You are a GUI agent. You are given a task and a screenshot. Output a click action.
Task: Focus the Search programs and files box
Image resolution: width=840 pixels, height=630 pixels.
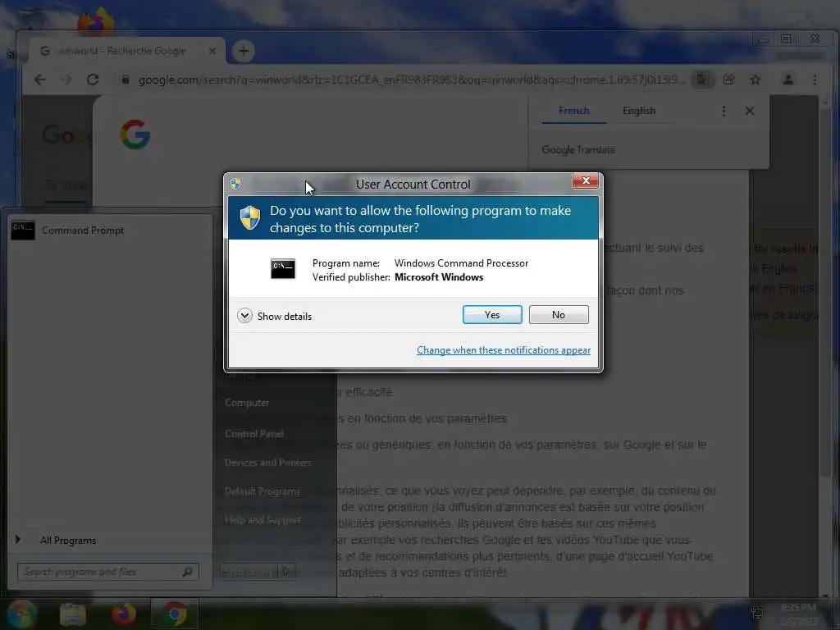107,572
